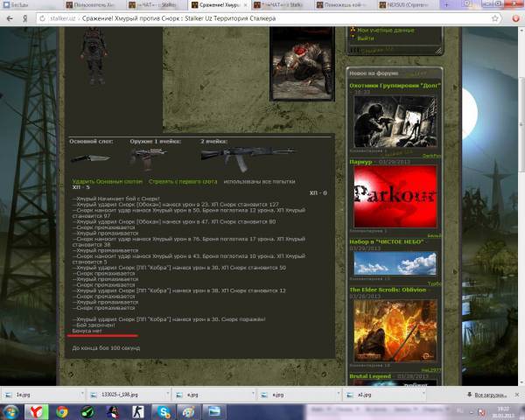Click the Yandex browser icon in the taskbar

38,411
